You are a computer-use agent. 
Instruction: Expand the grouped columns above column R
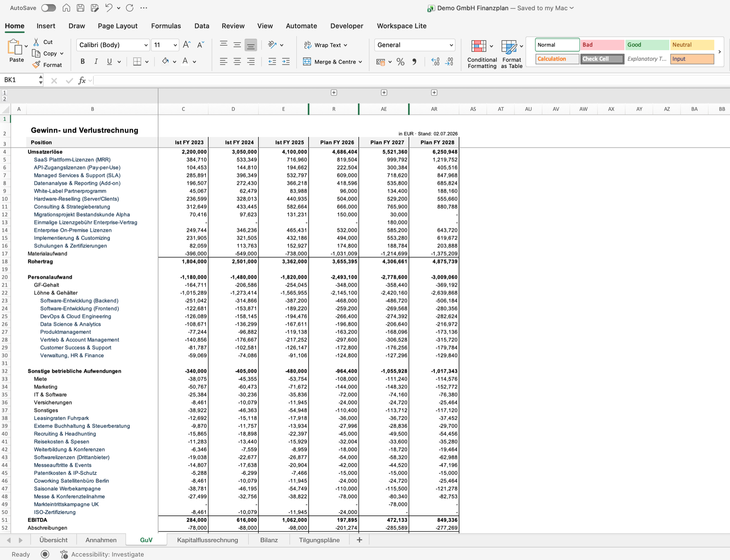coord(334,93)
